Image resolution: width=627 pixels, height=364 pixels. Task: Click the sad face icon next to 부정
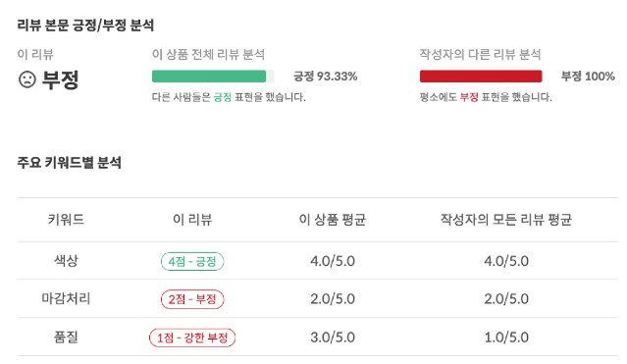coord(27,79)
